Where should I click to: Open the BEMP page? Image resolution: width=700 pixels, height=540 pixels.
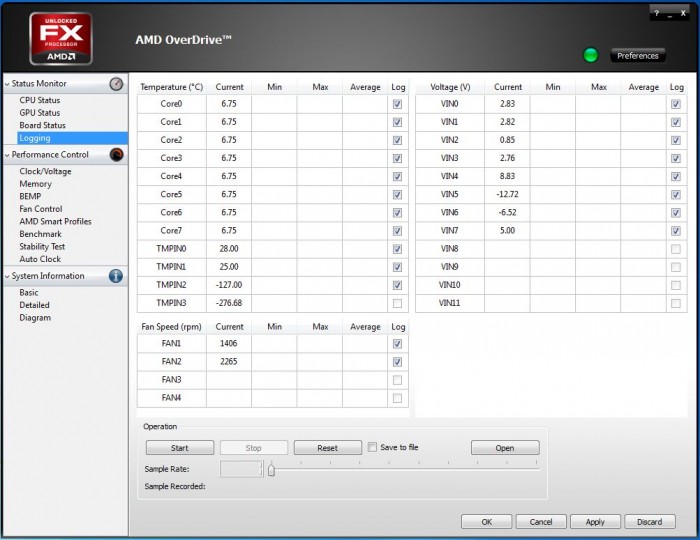tap(30, 196)
